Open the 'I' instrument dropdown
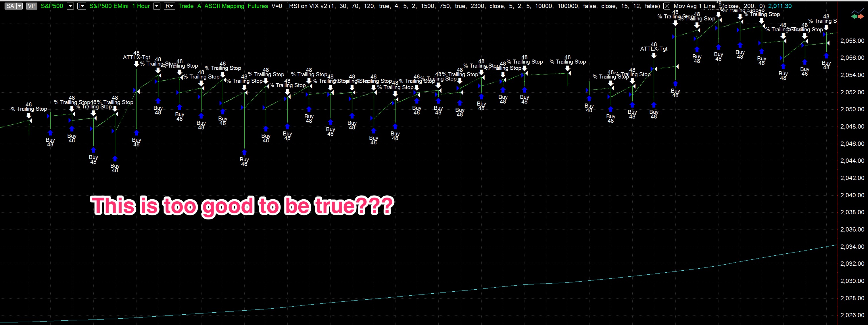This screenshot has height=325, width=868. tap(82, 6)
